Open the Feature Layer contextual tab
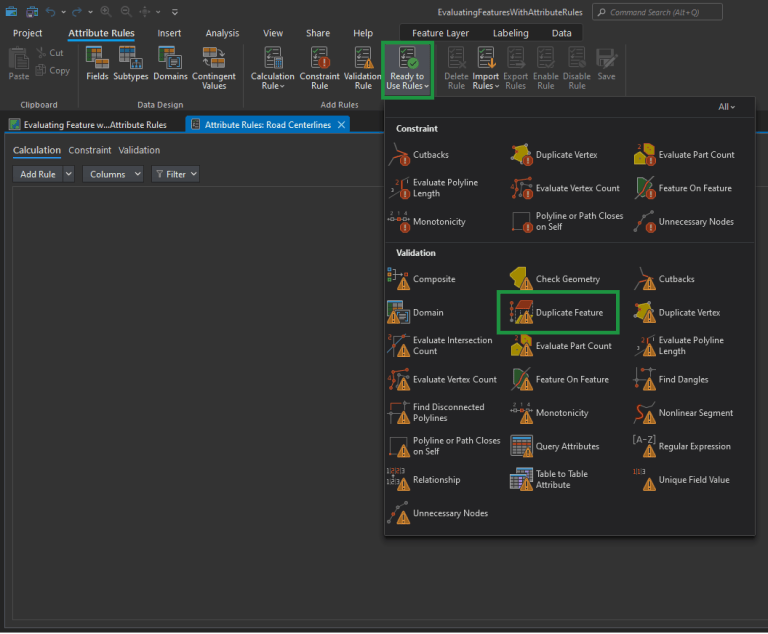The image size is (768, 634). click(x=440, y=33)
